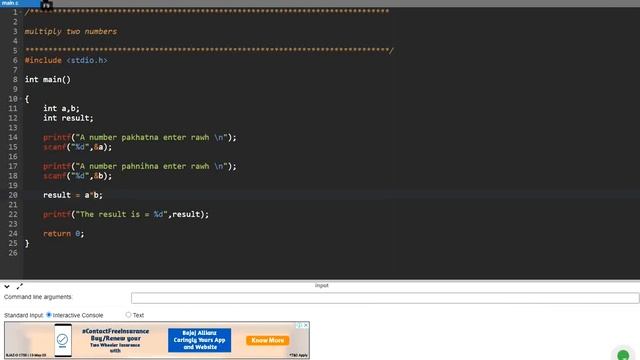This screenshot has height=360, width=640.
Task: Collapse the comment block at line 1
Action: click(x=21, y=12)
